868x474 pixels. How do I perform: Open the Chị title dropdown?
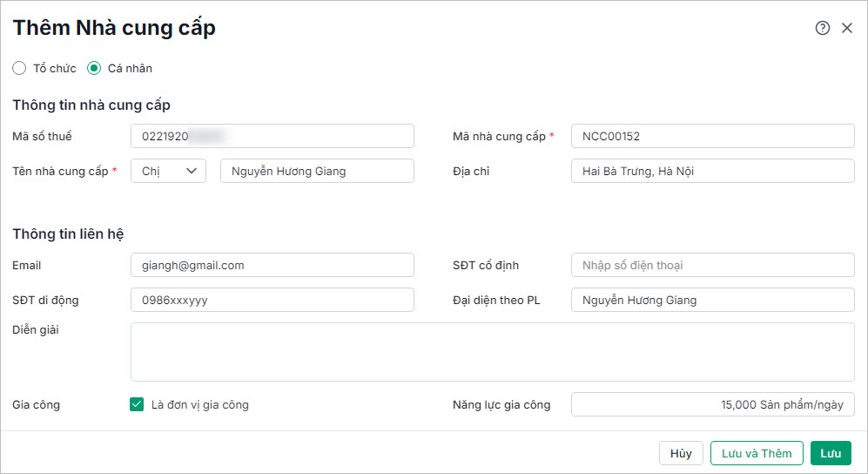168,171
